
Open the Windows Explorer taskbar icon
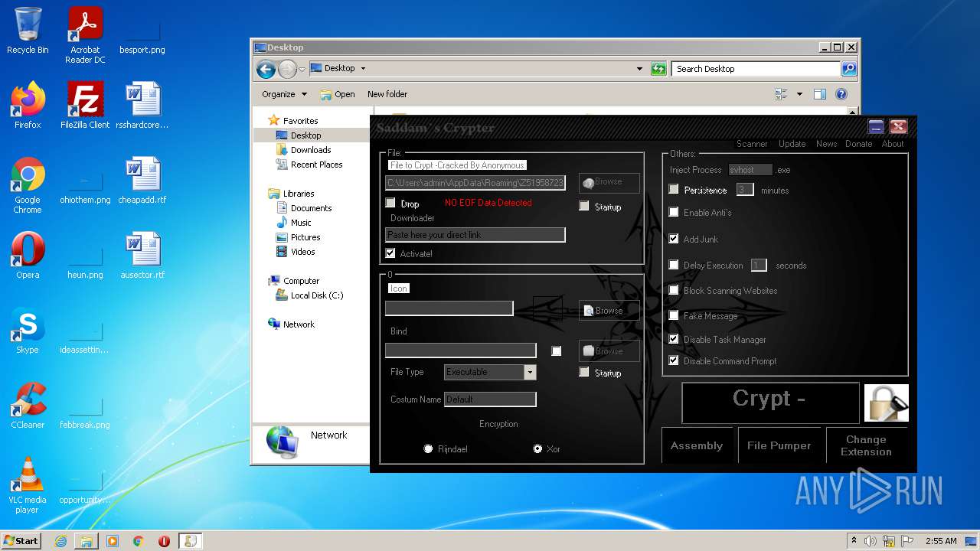coord(87,541)
